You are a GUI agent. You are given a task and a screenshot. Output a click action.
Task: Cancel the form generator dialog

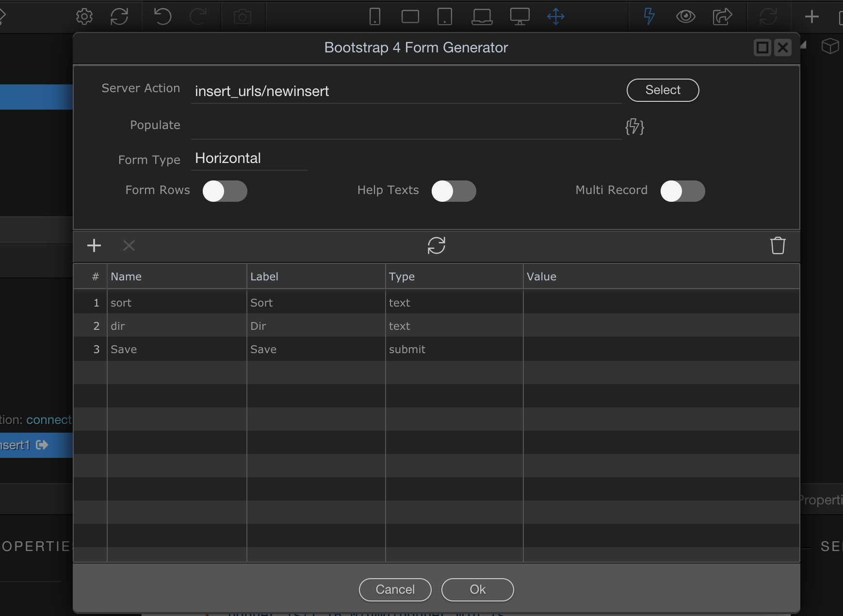[x=395, y=589]
